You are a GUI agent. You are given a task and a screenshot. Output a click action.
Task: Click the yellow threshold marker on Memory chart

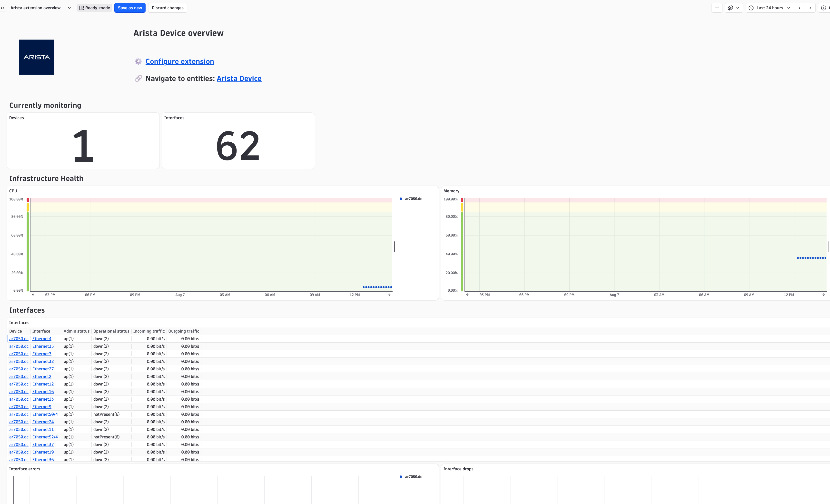tap(462, 207)
